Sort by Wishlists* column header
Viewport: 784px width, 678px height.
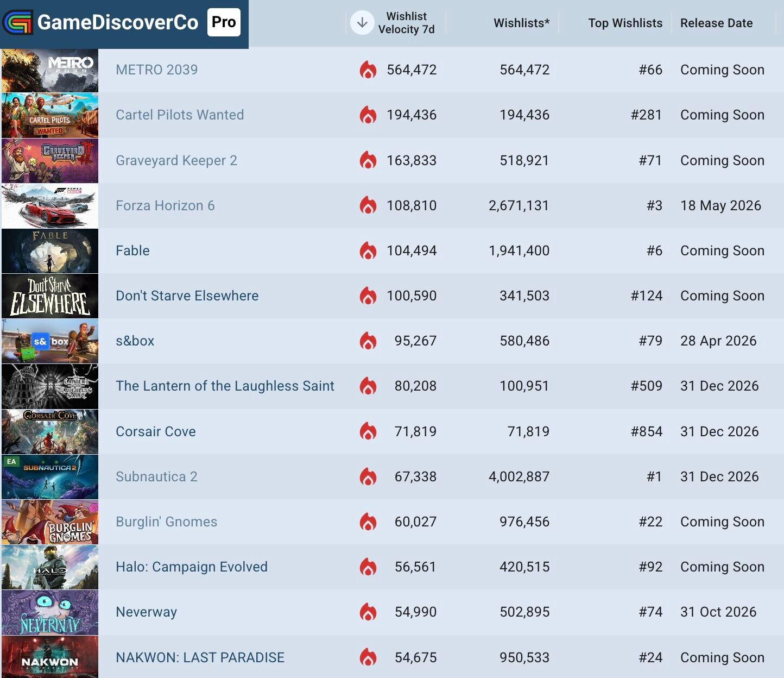click(x=521, y=23)
